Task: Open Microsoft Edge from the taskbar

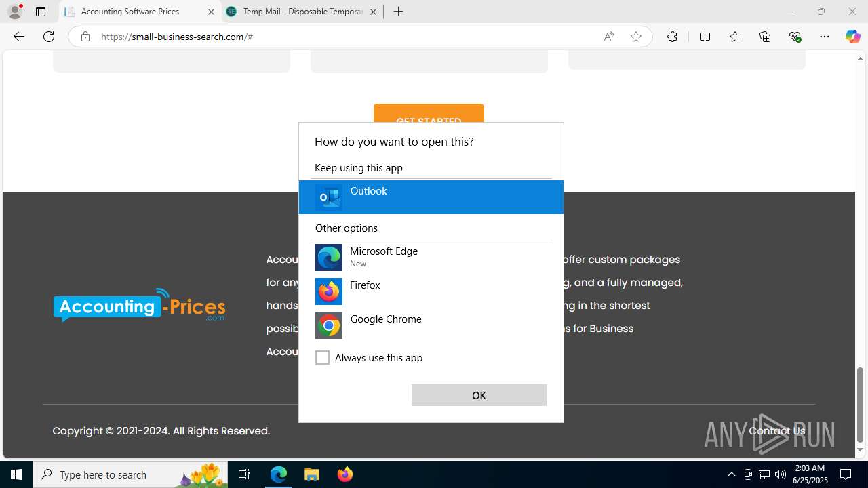Action: [x=279, y=474]
